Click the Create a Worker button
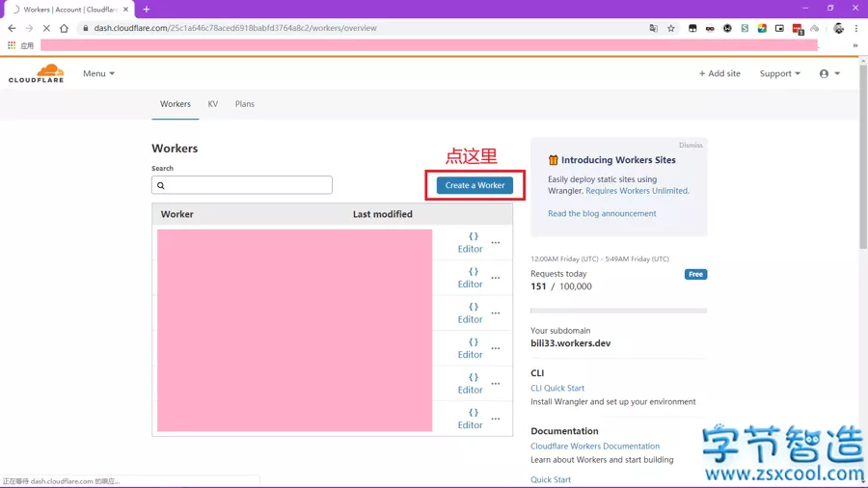The height and width of the screenshot is (488, 868). click(x=475, y=185)
